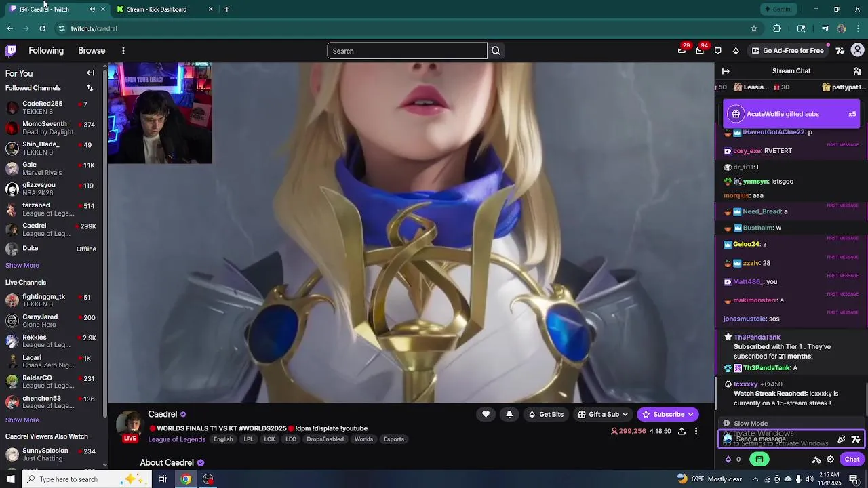This screenshot has width=868, height=488.
Task: Open chat settings gear icon
Action: [x=830, y=459]
